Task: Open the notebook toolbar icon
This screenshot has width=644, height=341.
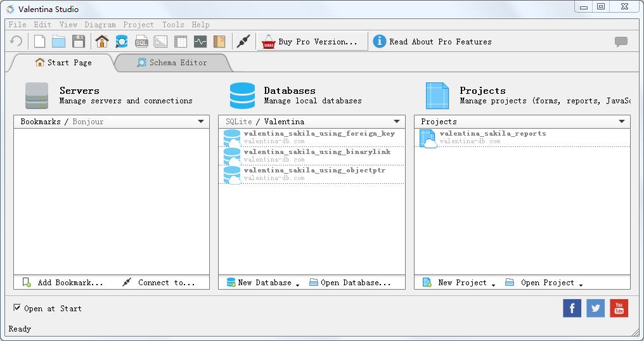Action: pos(220,41)
